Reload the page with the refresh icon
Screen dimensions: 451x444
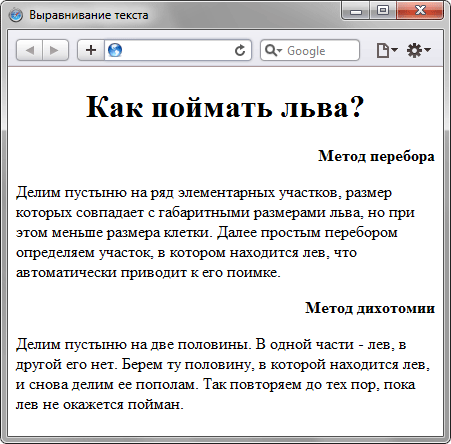[x=240, y=50]
